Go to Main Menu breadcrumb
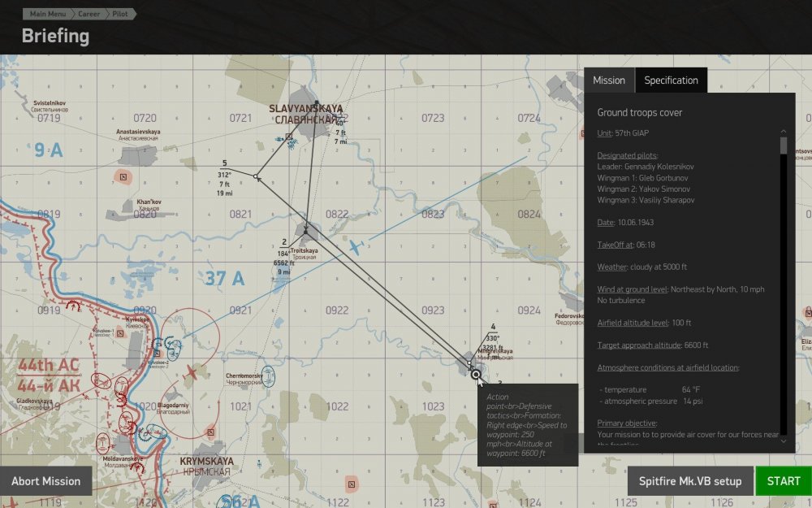This screenshot has width=812, height=508. [48, 14]
